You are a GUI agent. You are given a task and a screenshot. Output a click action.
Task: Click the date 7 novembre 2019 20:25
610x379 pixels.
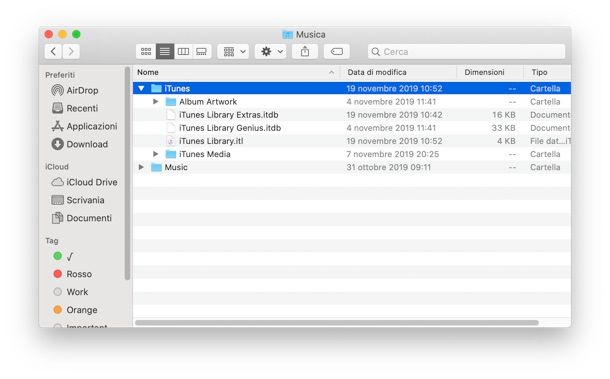pyautogui.click(x=393, y=154)
